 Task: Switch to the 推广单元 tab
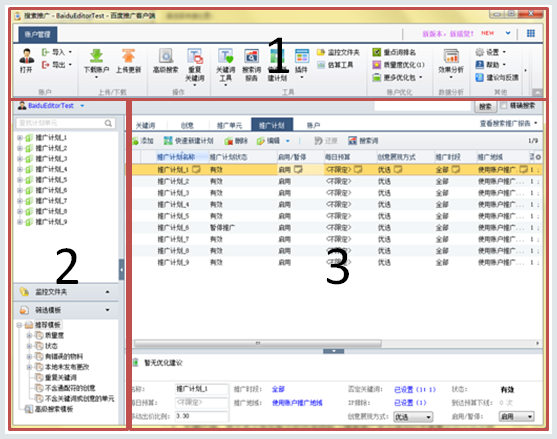(229, 125)
